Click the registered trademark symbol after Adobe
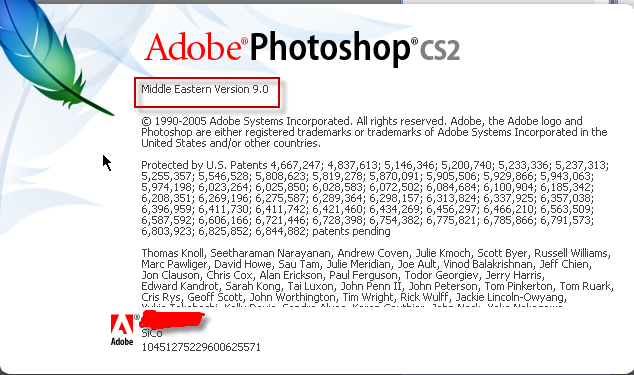This screenshot has width=634, height=375. pos(244,41)
